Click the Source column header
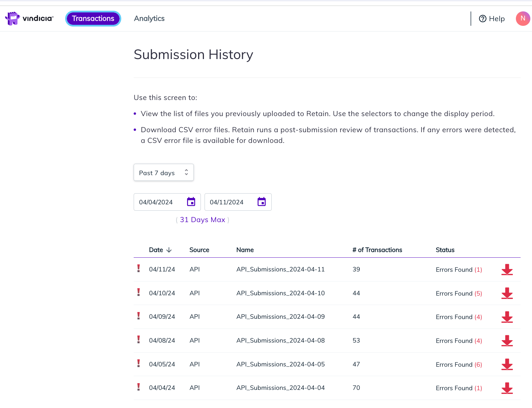This screenshot has width=532, height=408. click(199, 250)
